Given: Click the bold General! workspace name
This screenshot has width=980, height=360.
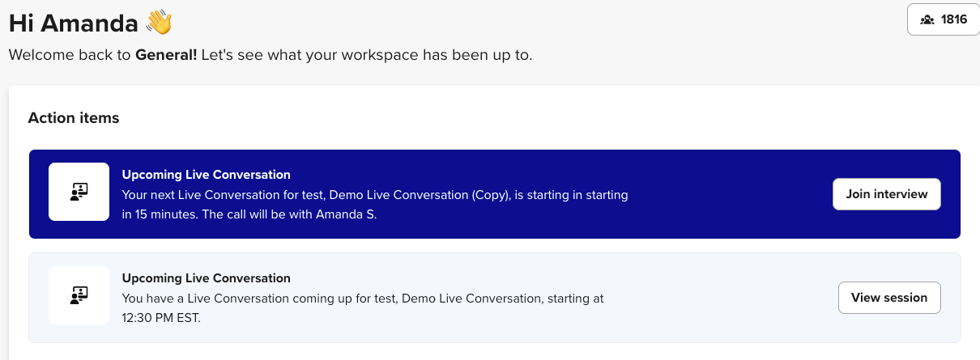Looking at the screenshot, I should (x=165, y=56).
